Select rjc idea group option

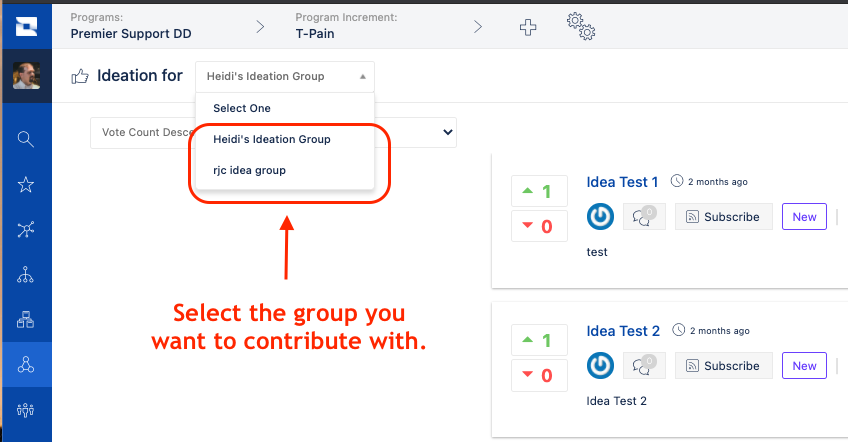click(285, 170)
